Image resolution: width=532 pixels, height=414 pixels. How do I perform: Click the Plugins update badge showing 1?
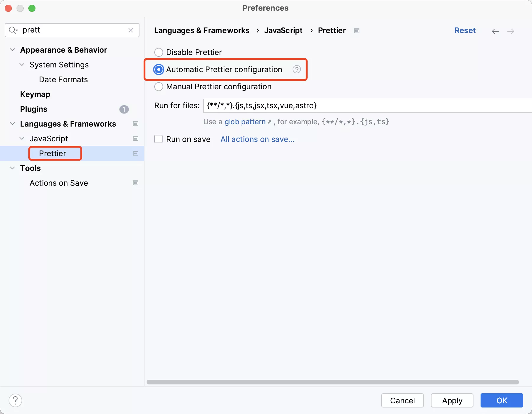(x=124, y=109)
